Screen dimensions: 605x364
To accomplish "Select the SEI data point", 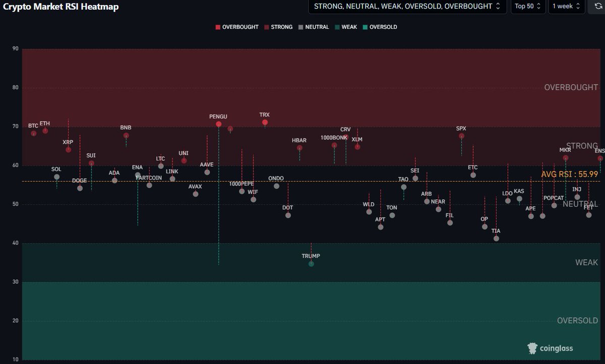I will (x=415, y=178).
